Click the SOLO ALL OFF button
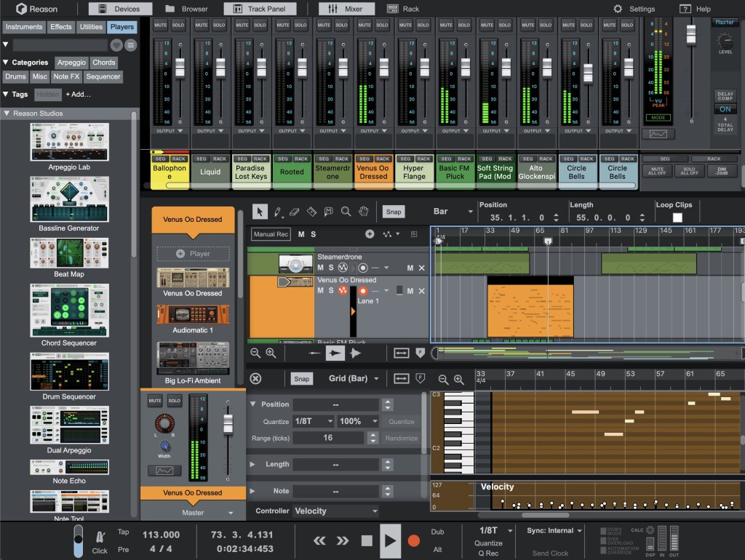 click(690, 171)
